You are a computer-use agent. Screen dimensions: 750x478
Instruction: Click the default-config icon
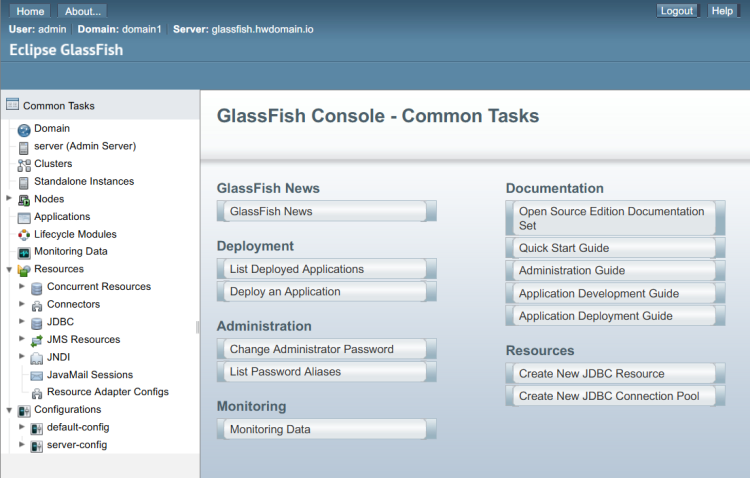(36, 429)
